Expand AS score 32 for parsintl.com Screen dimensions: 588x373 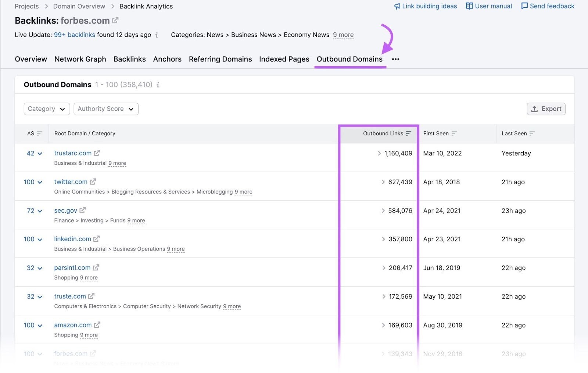point(35,268)
